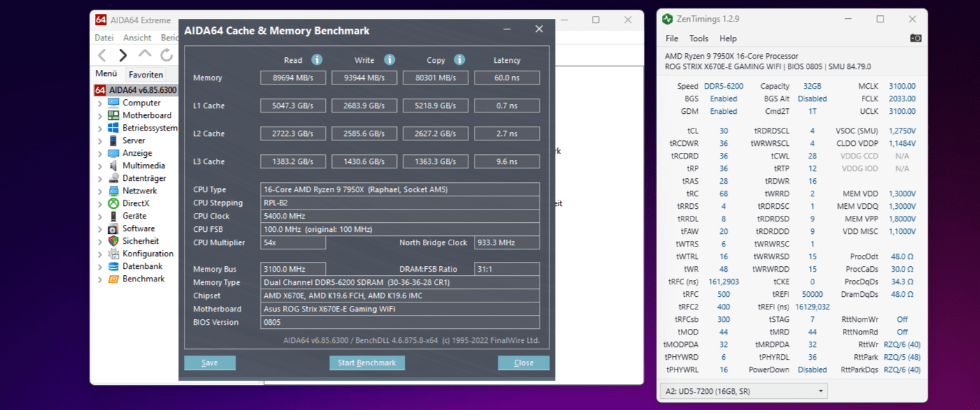The height and width of the screenshot is (410, 980).
Task: Click the AIDA64 up navigation arrow
Action: (x=145, y=54)
